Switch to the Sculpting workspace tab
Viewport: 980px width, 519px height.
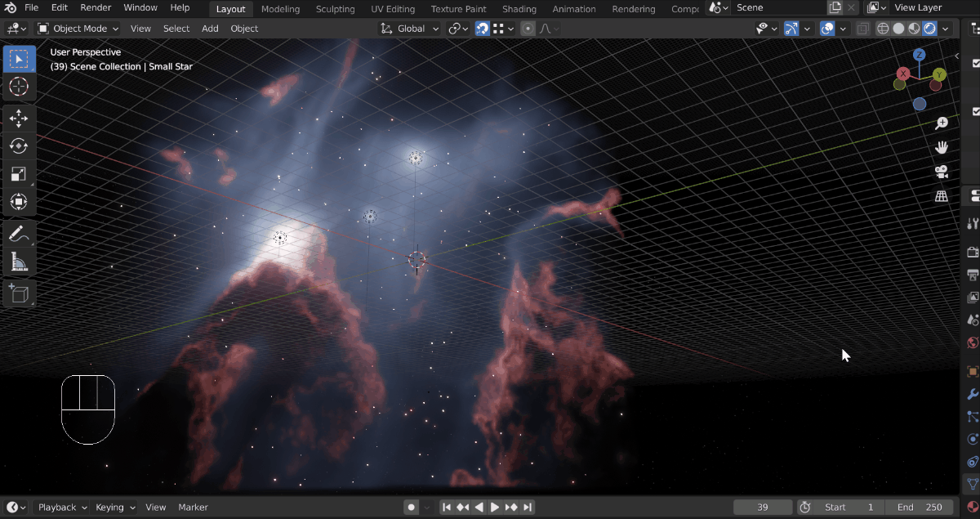tap(335, 9)
